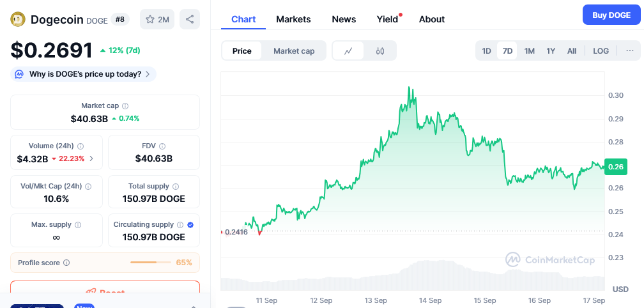This screenshot has width=644, height=308.
Task: Add Dogecoin to watchlist via star
Action: tap(157, 19)
